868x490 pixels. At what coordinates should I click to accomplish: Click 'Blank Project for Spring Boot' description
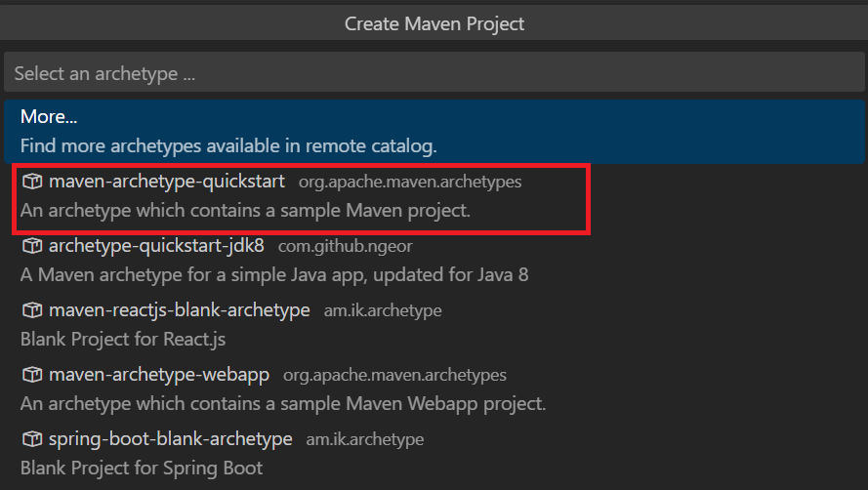pyautogui.click(x=142, y=469)
